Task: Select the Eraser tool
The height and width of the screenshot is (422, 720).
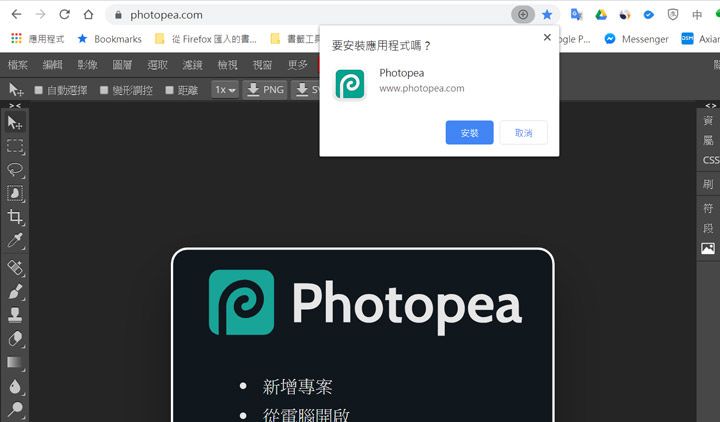Action: [15, 338]
